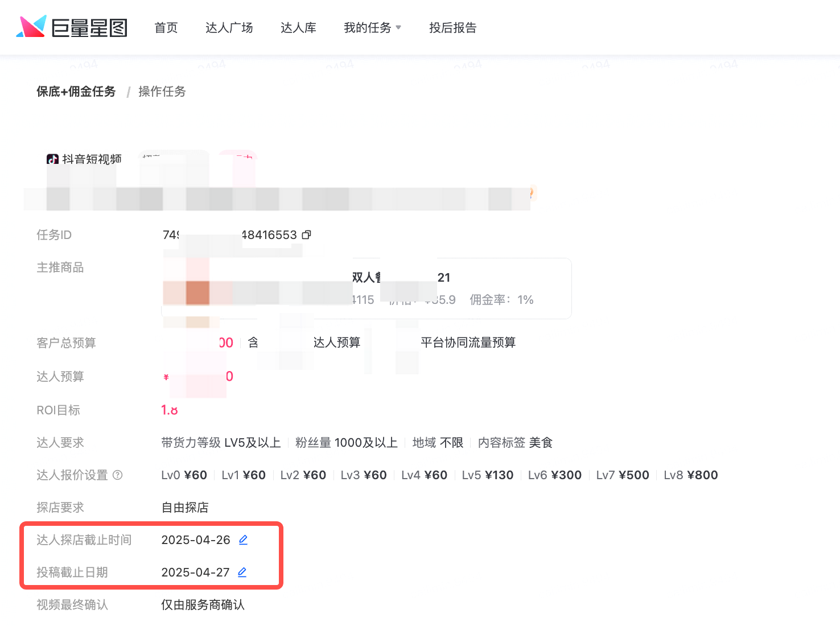Click the help icon beside 达人报价设置
The height and width of the screenshot is (626, 840).
(x=118, y=475)
